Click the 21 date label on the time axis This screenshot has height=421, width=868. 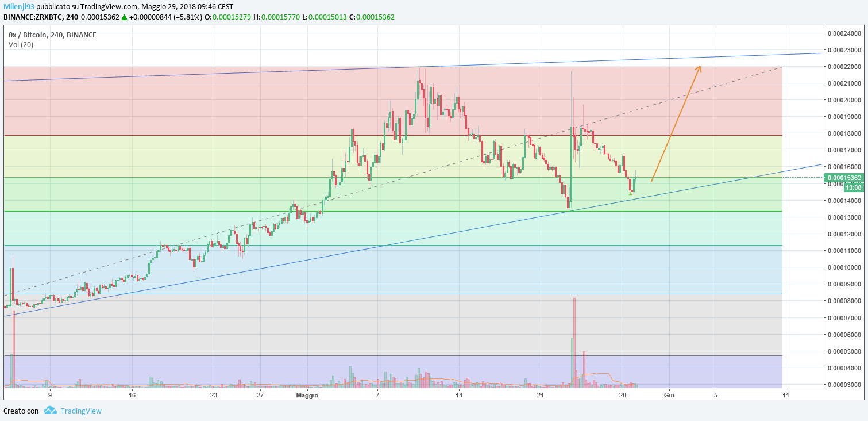click(540, 395)
